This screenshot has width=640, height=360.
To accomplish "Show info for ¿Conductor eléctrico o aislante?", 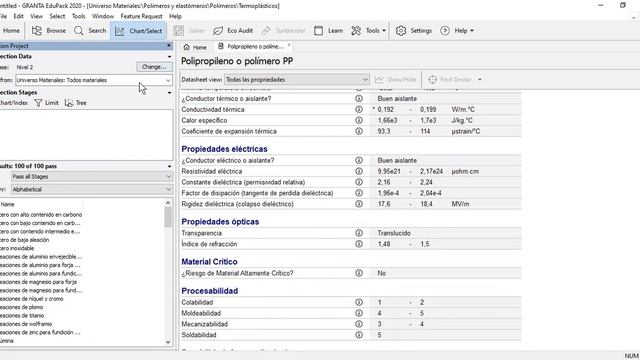I will [x=359, y=160].
